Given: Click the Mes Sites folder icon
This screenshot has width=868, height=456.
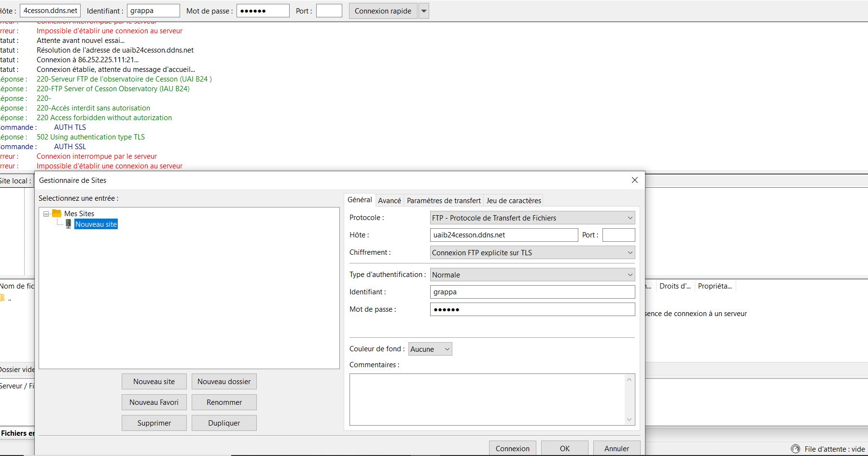Looking at the screenshot, I should tap(57, 213).
